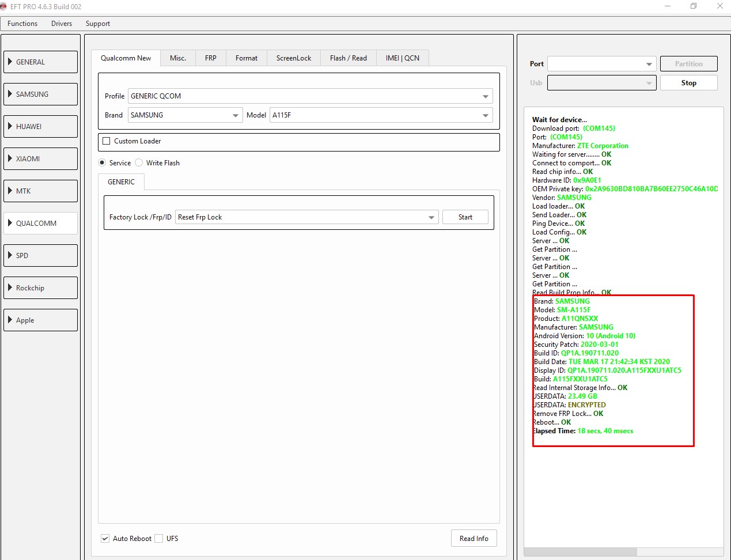
Task: Open the Apple sidebar category
Action: (x=40, y=320)
